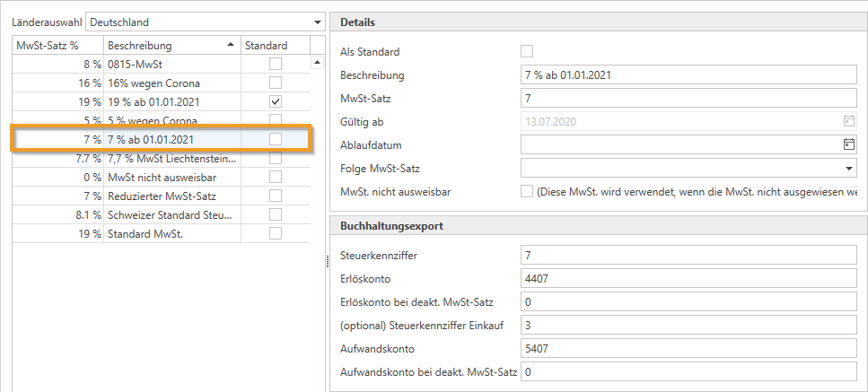Click the Steuerkennziffer input field
Image resolution: width=868 pixels, height=392 pixels.
pos(687,256)
